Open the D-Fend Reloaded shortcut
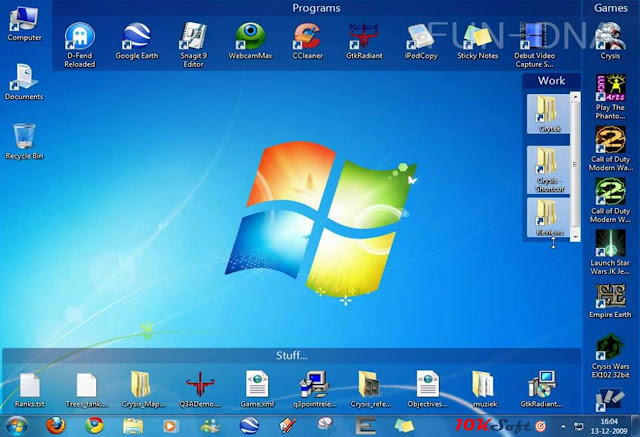The width and height of the screenshot is (640, 437). pyautogui.click(x=80, y=44)
